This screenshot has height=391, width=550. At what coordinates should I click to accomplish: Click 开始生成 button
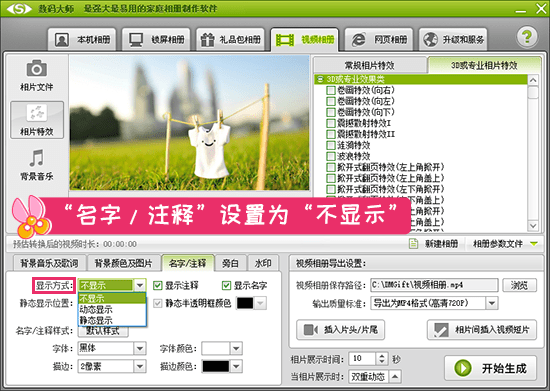click(x=490, y=368)
